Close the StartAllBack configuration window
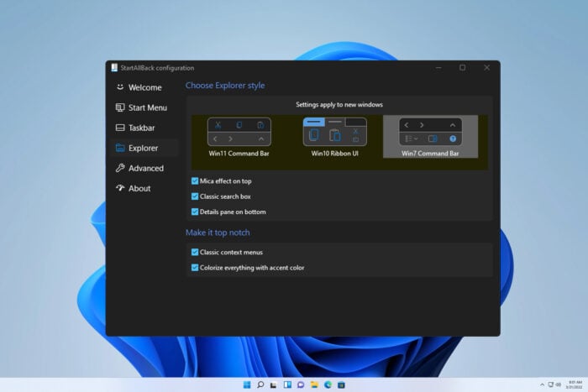The width and height of the screenshot is (588, 392). (486, 67)
